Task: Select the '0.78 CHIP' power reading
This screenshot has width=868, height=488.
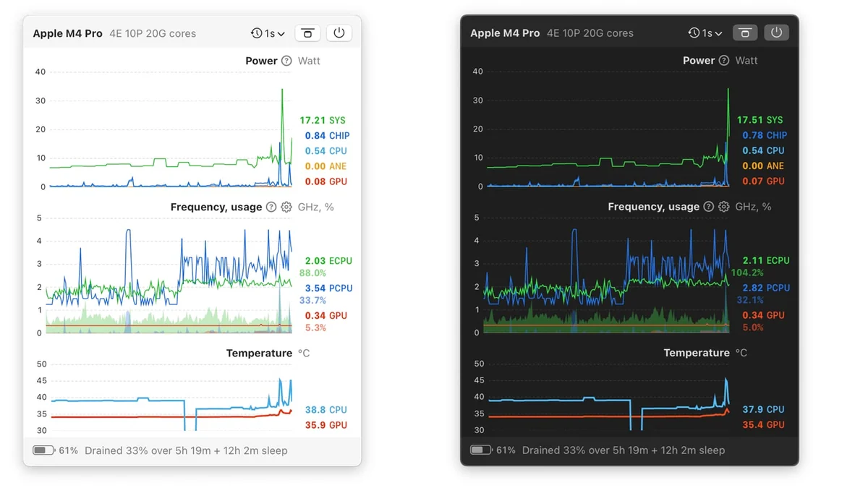Action: [765, 135]
